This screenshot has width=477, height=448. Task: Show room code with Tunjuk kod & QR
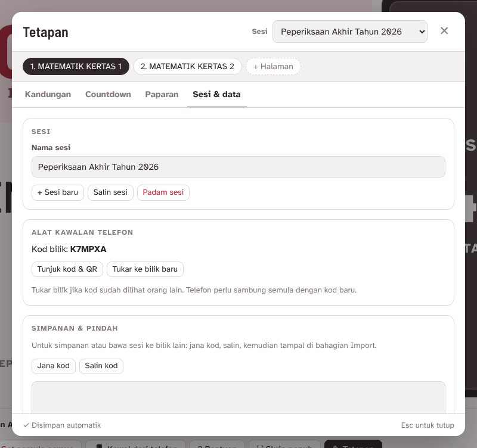[x=67, y=269]
